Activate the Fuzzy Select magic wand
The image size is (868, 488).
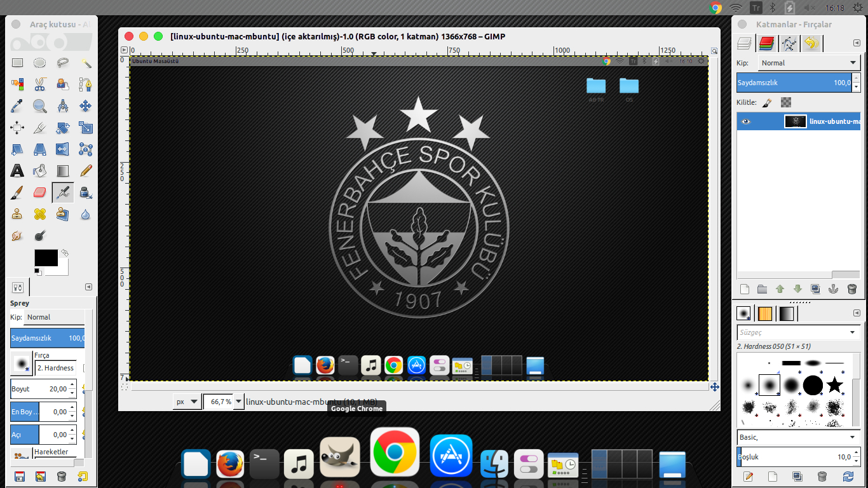point(86,62)
